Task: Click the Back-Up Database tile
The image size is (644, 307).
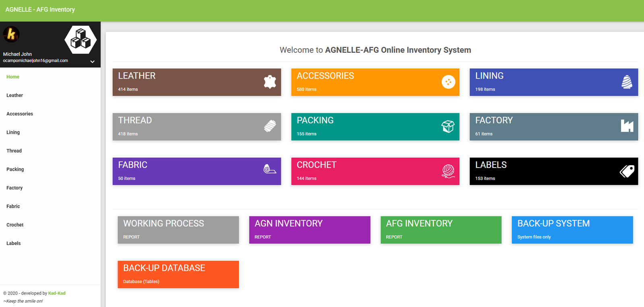Action: pos(178,274)
